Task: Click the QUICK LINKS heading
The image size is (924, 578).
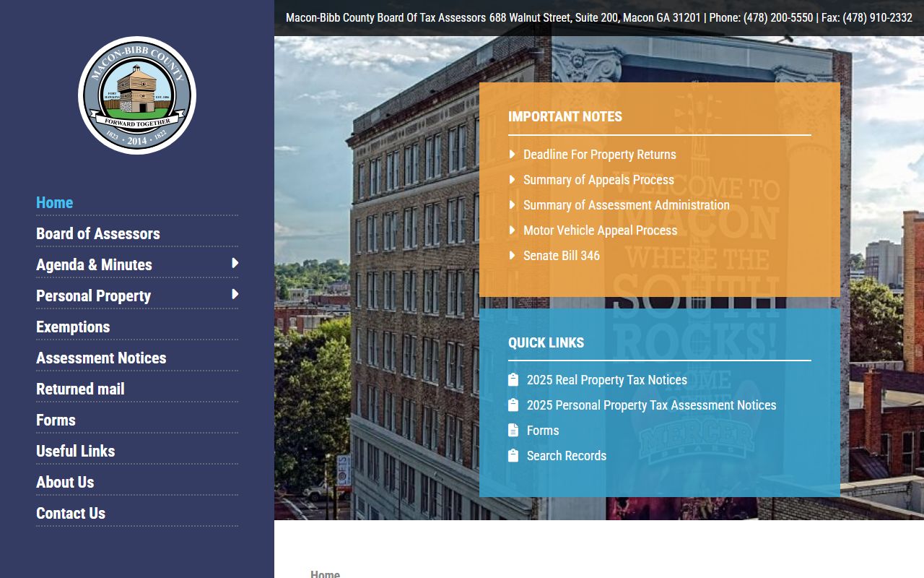Action: (546, 343)
